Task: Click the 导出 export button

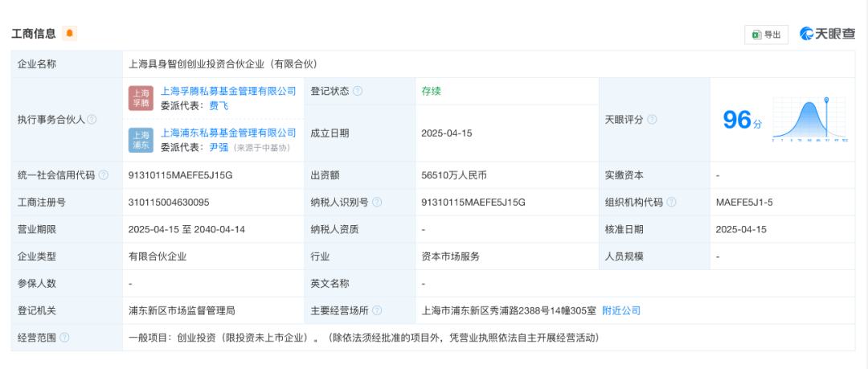Action: pyautogui.click(x=766, y=35)
